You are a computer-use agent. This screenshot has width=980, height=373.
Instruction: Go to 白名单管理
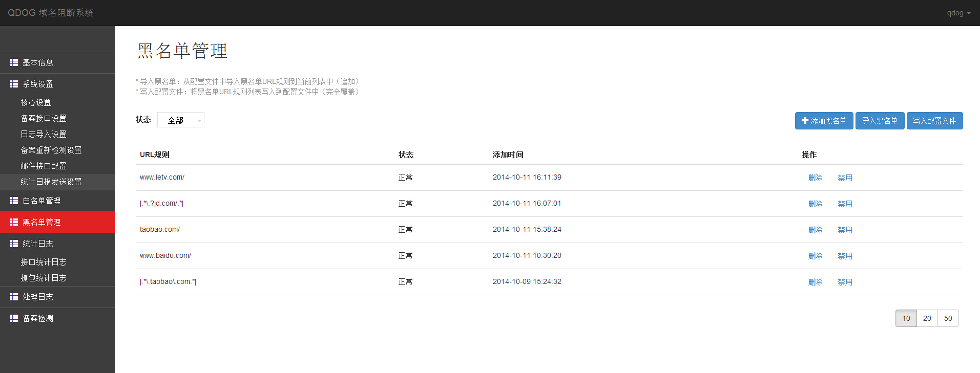57,201
